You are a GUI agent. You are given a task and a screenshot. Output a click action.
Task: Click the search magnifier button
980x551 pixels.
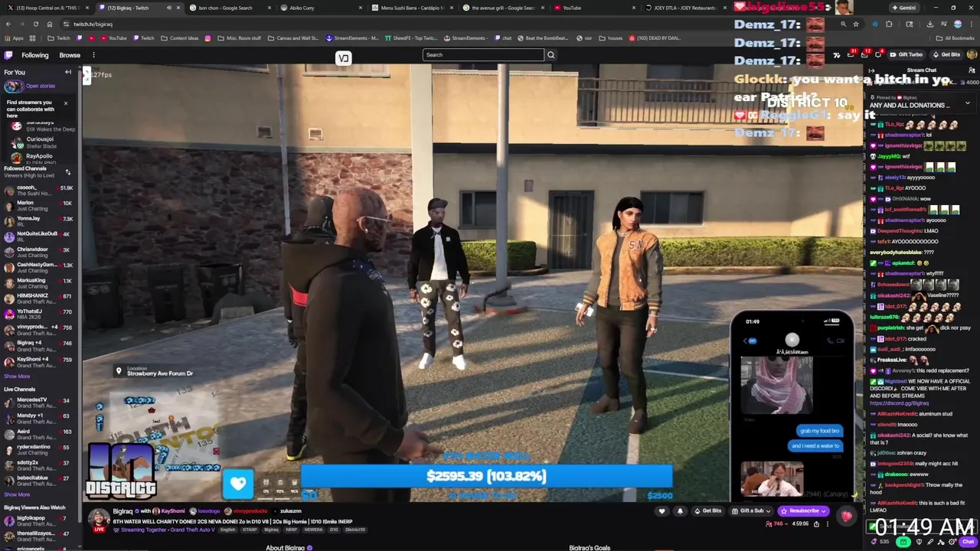(x=550, y=55)
